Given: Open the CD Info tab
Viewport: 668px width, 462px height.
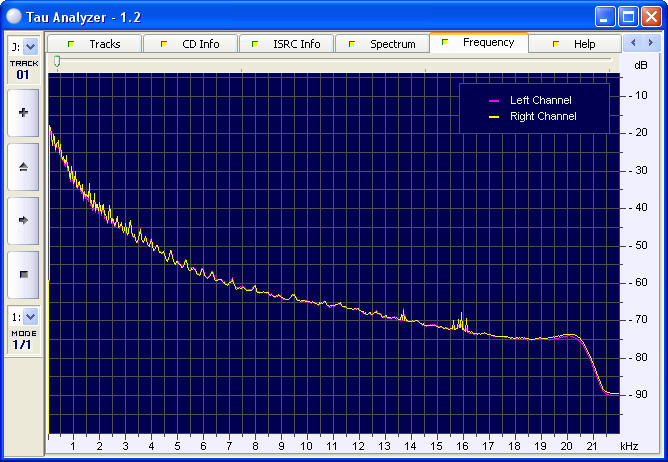Looking at the screenshot, I should pyautogui.click(x=191, y=44).
